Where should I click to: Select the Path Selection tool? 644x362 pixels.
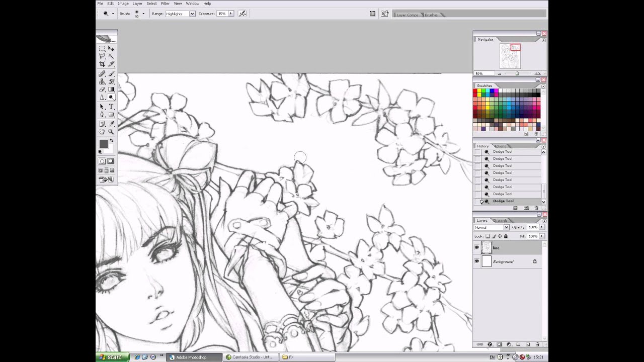click(x=102, y=107)
